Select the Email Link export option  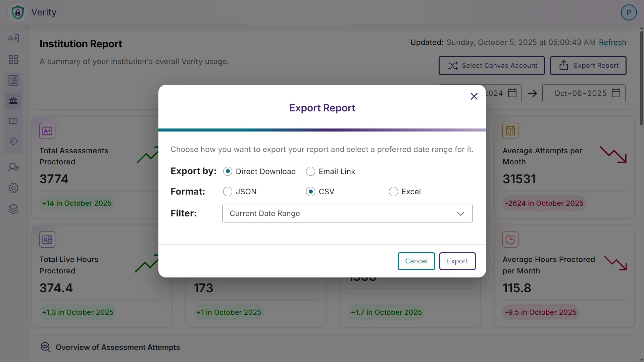[x=310, y=171]
